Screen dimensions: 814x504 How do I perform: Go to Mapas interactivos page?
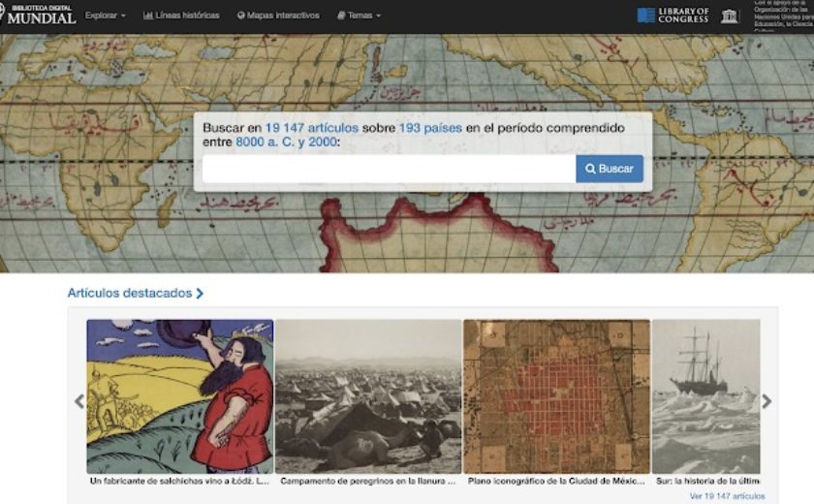pos(278,16)
